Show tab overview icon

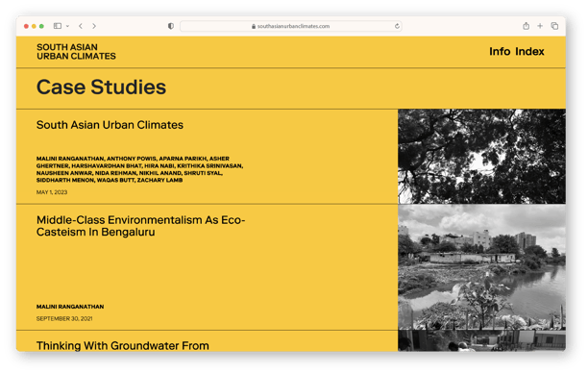[554, 26]
